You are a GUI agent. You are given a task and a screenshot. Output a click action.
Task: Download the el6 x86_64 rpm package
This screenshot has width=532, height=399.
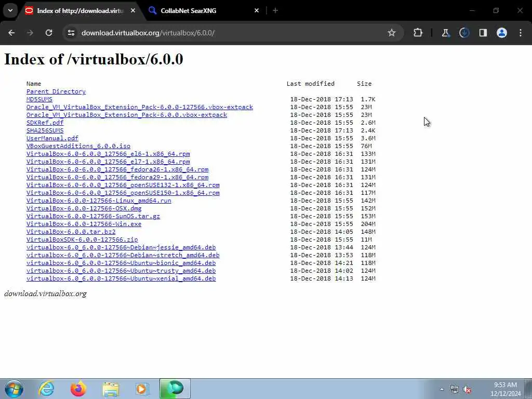point(108,154)
